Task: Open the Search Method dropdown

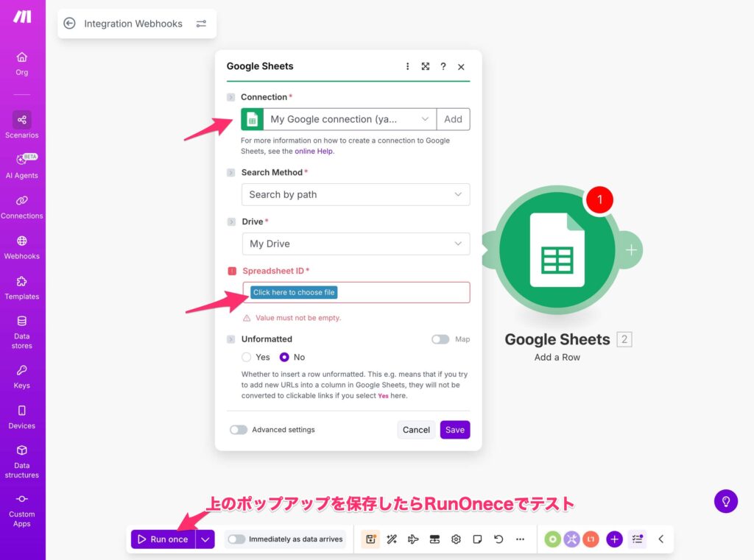Action: pos(356,194)
